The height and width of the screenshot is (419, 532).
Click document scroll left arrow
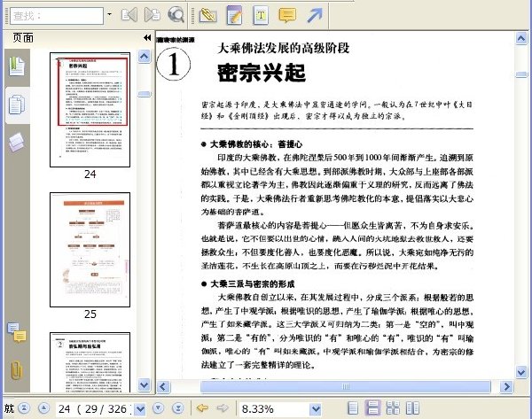(163, 386)
